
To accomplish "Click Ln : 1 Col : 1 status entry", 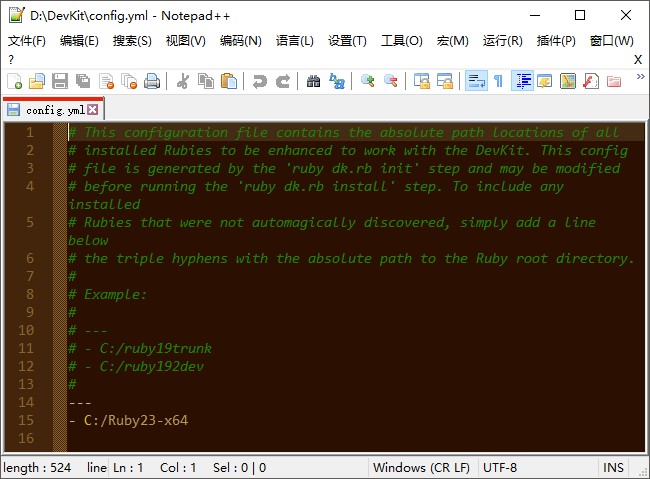I will [x=154, y=467].
